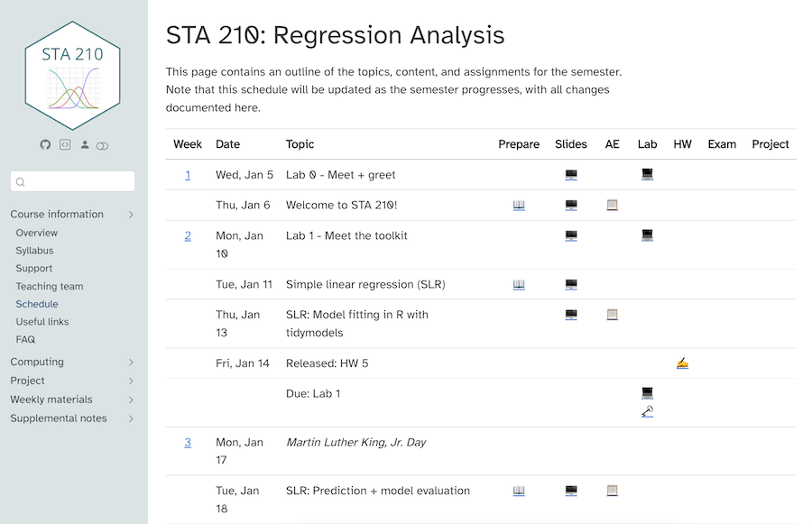The height and width of the screenshot is (524, 812).
Task: Open the HW 5 writing-hand icon
Action: [x=682, y=363]
